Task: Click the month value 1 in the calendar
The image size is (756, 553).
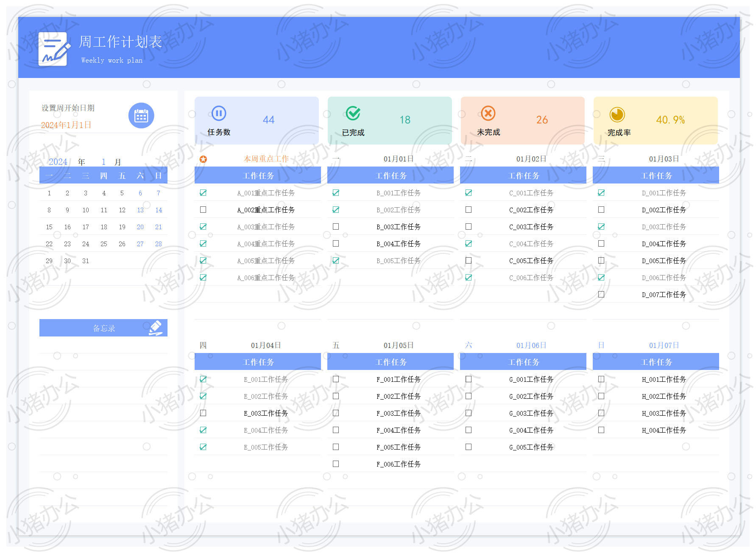Action: point(103,162)
